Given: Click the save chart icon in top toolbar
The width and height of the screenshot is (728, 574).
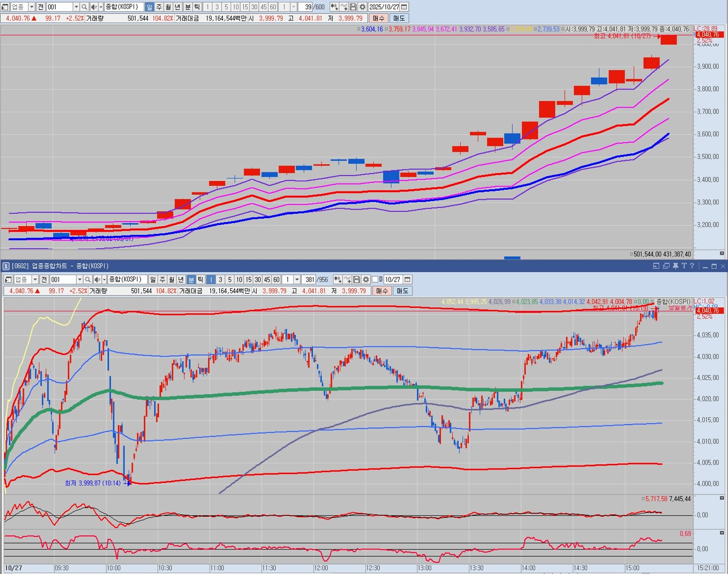Looking at the screenshot, I should (x=353, y=7).
